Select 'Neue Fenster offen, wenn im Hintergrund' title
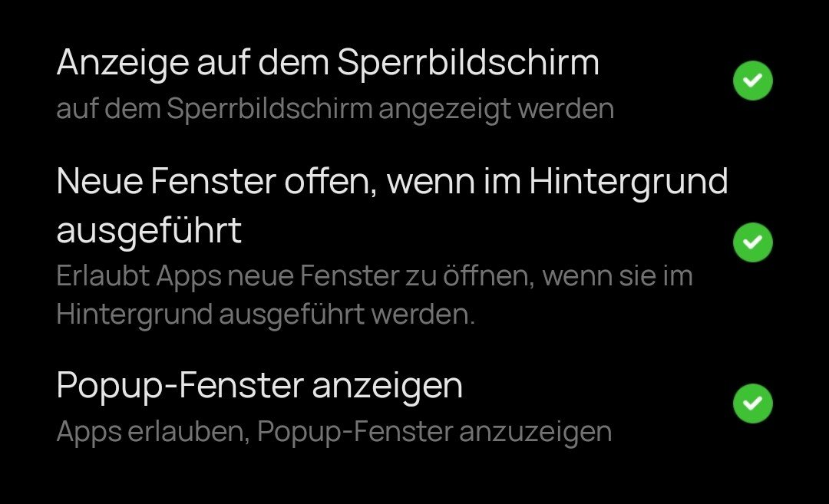 point(391,182)
